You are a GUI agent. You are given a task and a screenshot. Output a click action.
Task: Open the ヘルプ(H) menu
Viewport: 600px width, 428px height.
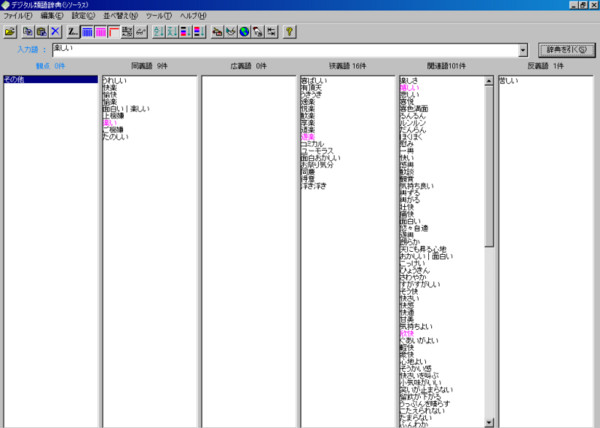point(193,16)
